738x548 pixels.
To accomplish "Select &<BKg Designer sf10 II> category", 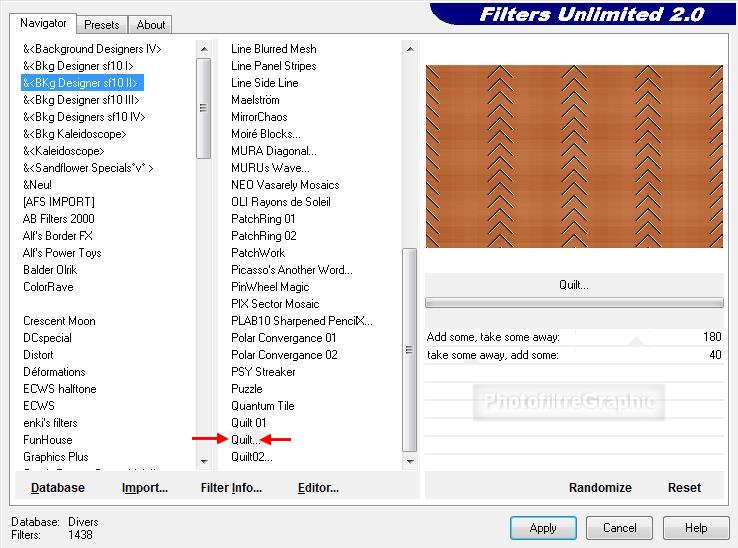I will coord(80,83).
